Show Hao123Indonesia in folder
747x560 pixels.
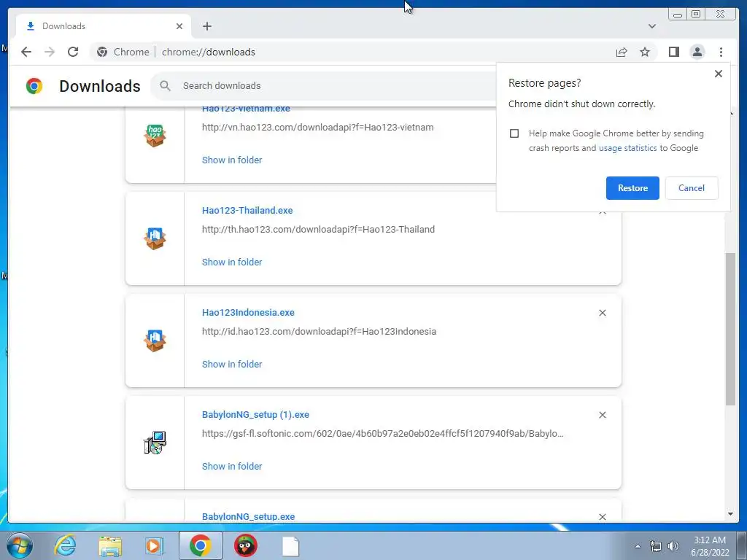tap(232, 365)
